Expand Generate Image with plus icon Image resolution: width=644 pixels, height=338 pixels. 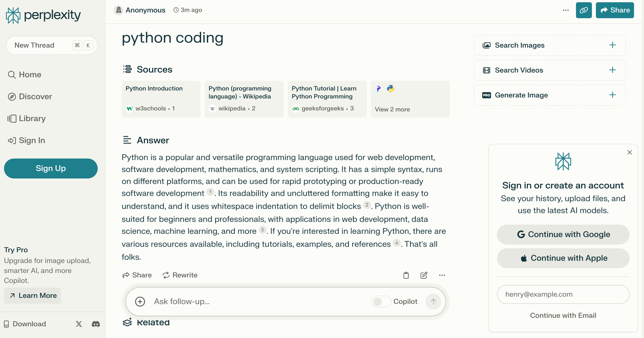(613, 95)
